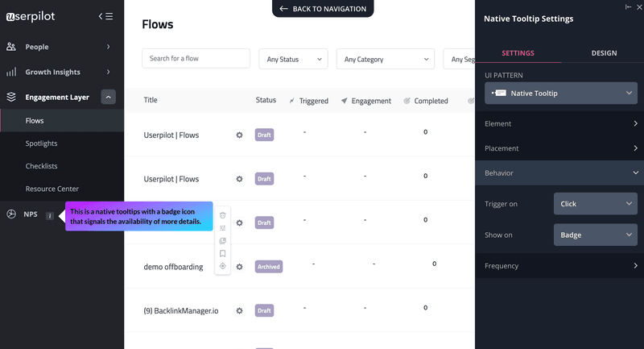Screen dimensions: 644x349
Task: Switch to the Design tab
Action: point(604,53)
